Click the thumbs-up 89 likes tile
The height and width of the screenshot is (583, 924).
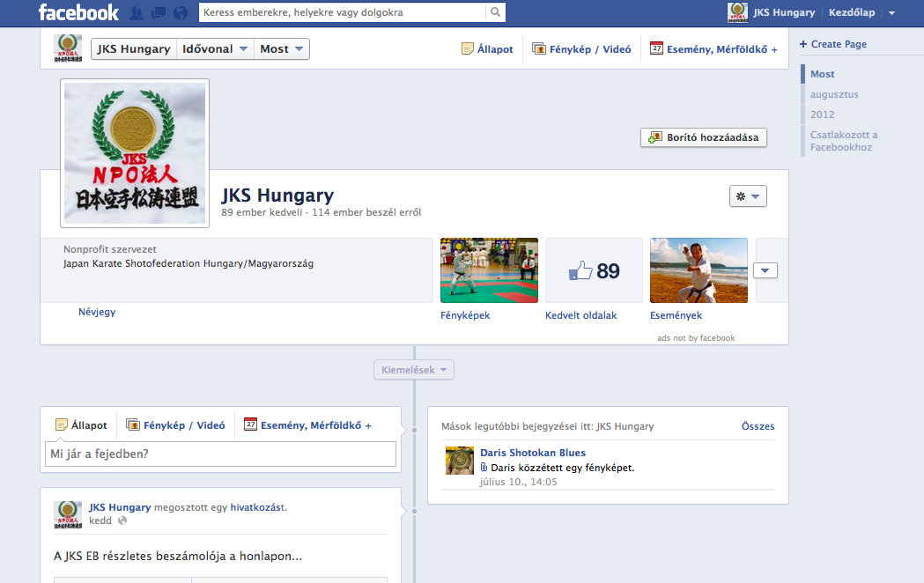[x=594, y=270]
